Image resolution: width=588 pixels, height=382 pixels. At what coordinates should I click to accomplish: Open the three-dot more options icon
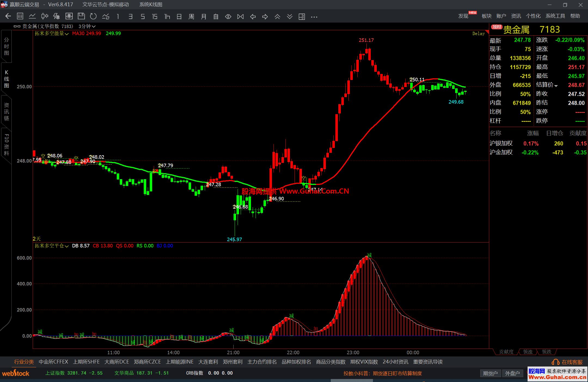[314, 17]
